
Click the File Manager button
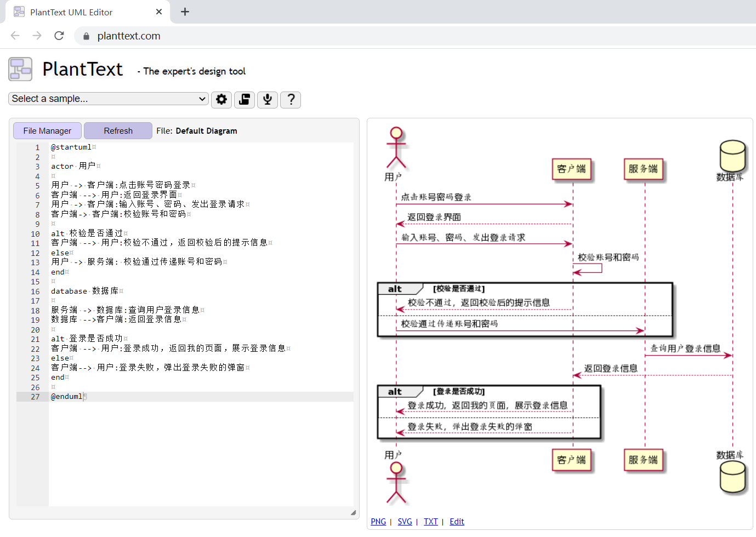[47, 130]
